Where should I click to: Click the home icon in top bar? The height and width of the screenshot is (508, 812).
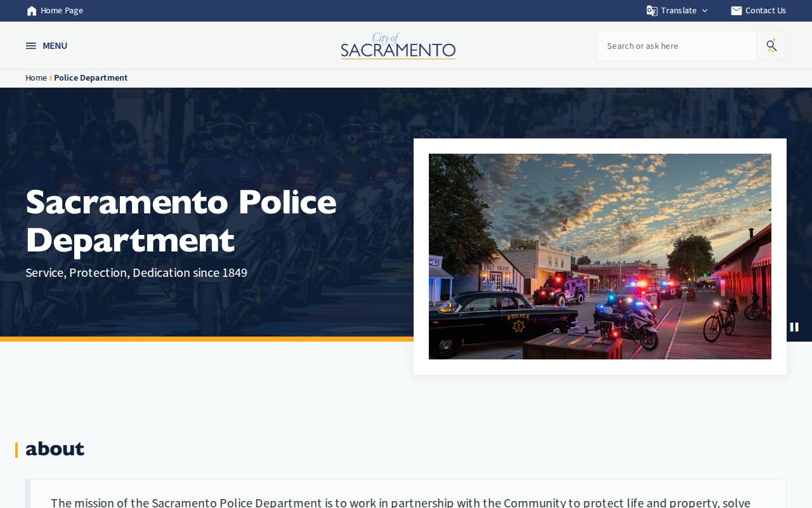tap(32, 11)
